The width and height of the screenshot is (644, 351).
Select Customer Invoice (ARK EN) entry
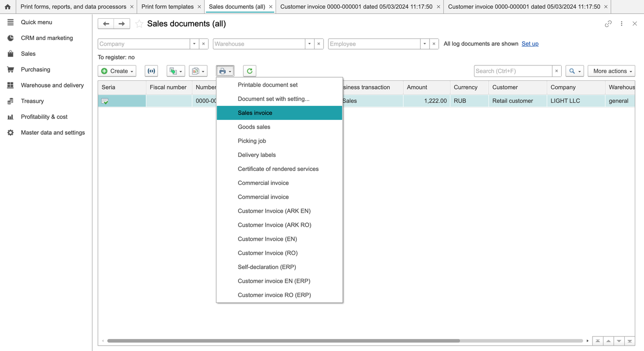click(279, 211)
